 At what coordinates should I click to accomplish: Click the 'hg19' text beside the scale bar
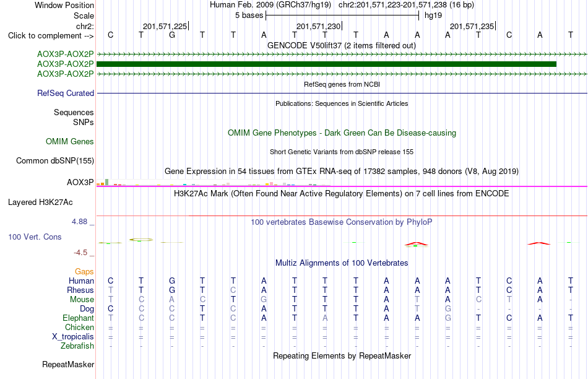433,15
